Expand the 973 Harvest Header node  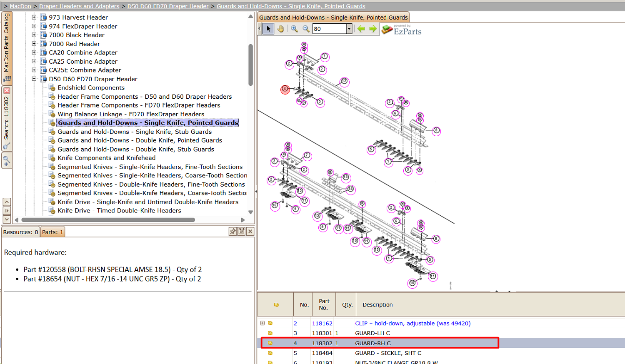coord(34,17)
